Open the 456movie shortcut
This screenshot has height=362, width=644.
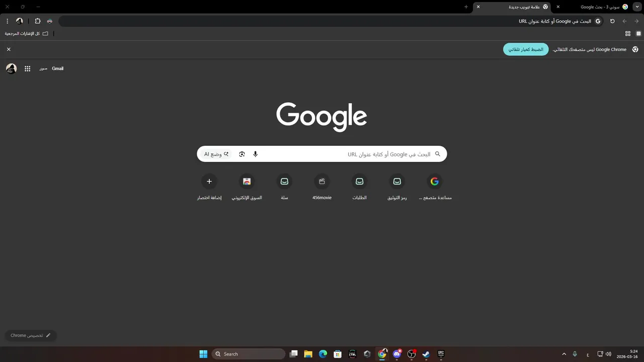(322, 187)
